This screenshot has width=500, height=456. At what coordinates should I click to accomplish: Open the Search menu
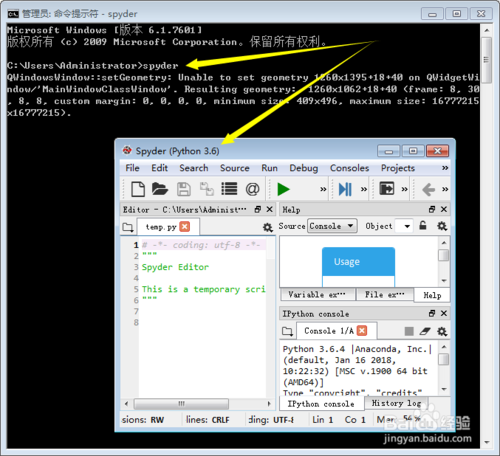[x=194, y=168]
